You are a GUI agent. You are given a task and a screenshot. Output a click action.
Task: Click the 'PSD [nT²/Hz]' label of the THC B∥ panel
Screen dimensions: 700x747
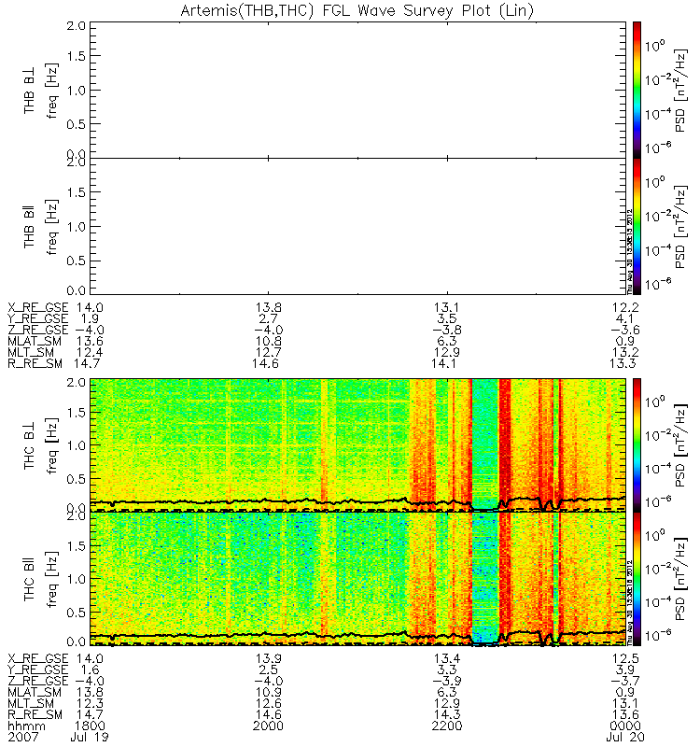click(681, 580)
